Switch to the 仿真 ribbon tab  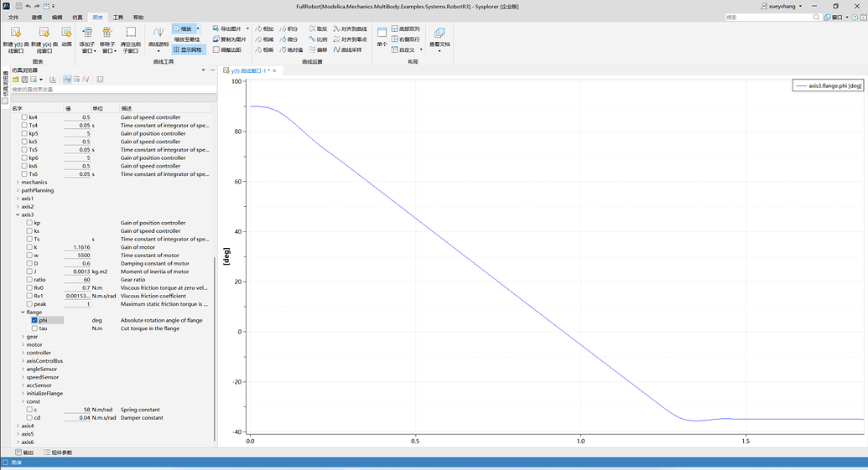(x=77, y=18)
